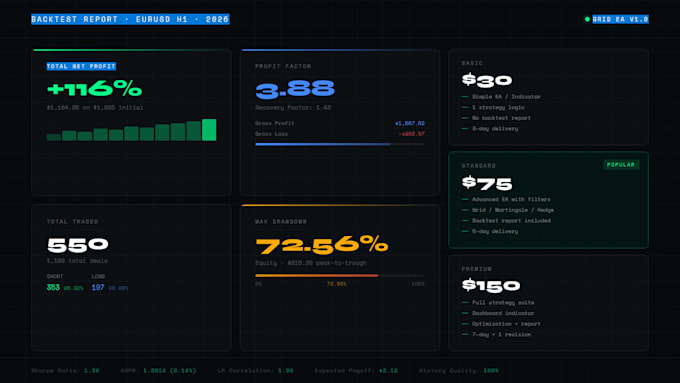680x383 pixels.
Task: Select the Basic '$30' pricing card price
Action: coord(487,80)
